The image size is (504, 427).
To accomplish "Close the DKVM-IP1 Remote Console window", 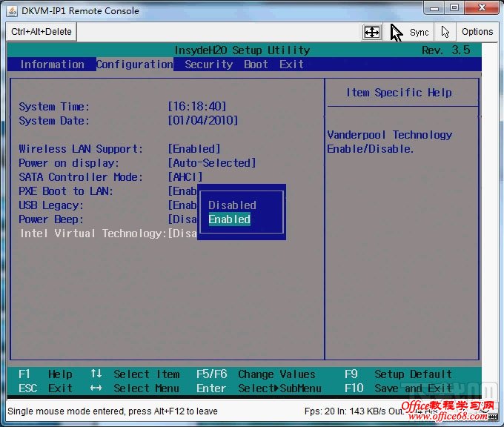I will pyautogui.click(x=482, y=7).
